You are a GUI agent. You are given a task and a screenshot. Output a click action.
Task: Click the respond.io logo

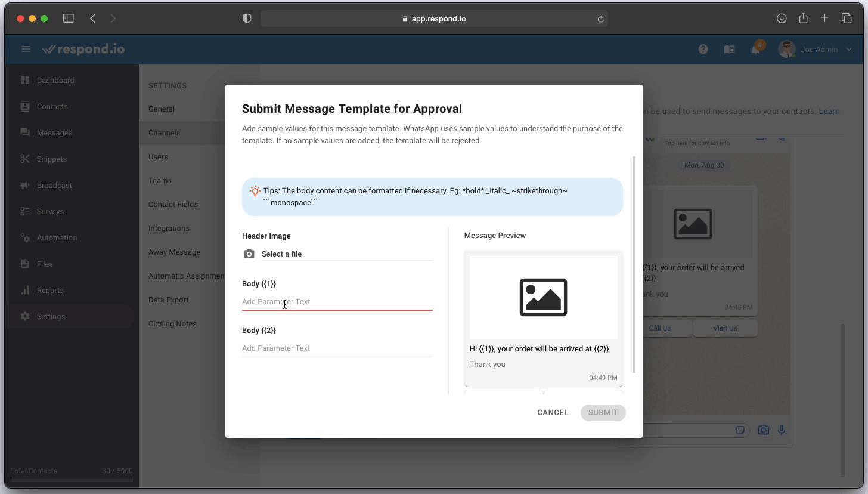(x=83, y=49)
